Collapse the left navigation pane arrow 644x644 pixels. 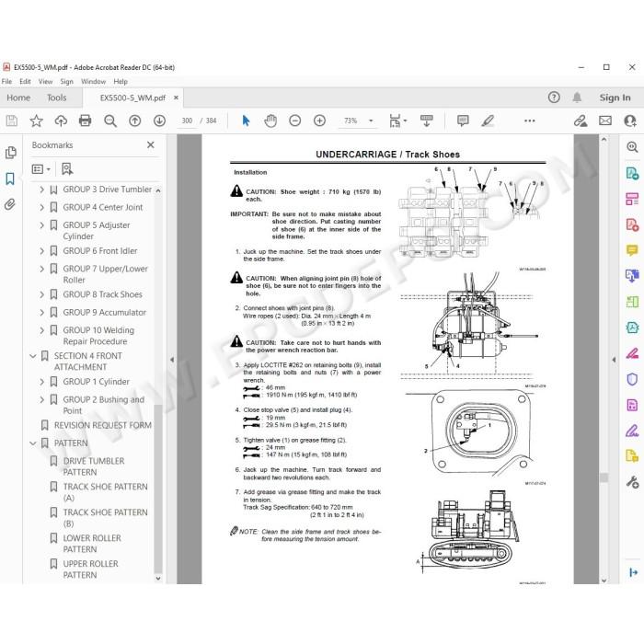pos(172,360)
